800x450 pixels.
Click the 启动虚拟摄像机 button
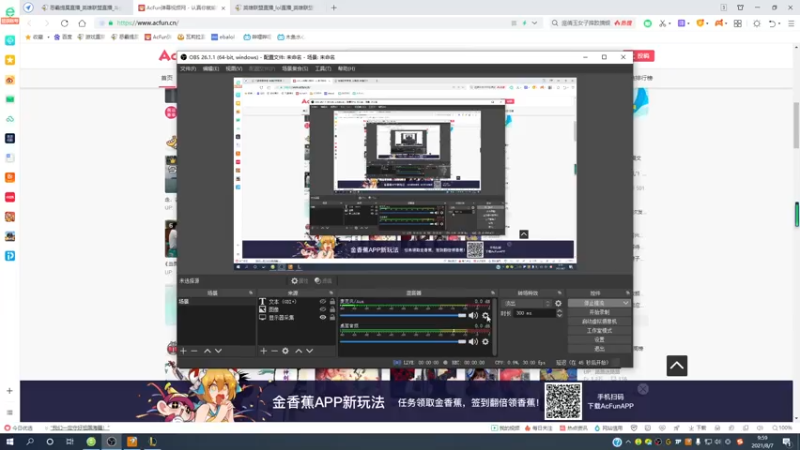click(599, 321)
